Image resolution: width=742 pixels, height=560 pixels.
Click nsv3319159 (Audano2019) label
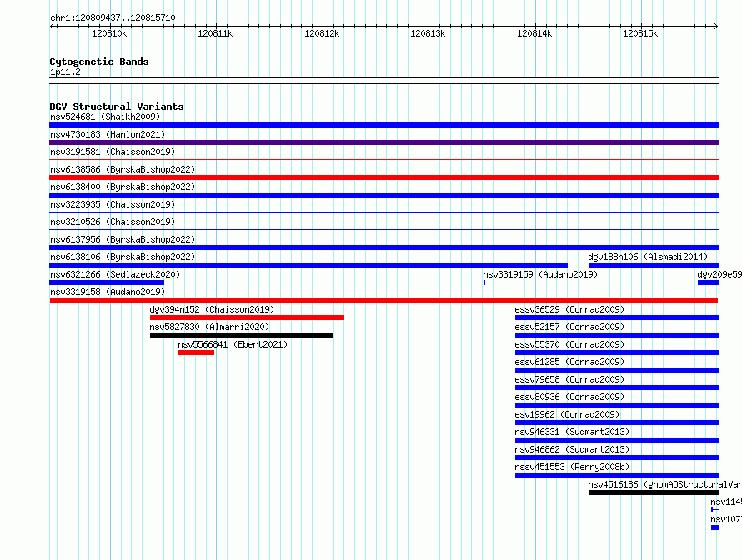540,274
